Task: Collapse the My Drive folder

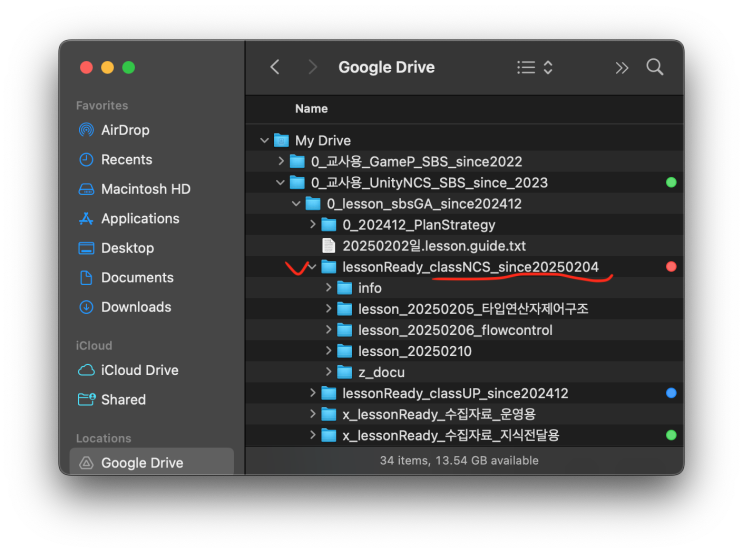Action: pos(264,140)
